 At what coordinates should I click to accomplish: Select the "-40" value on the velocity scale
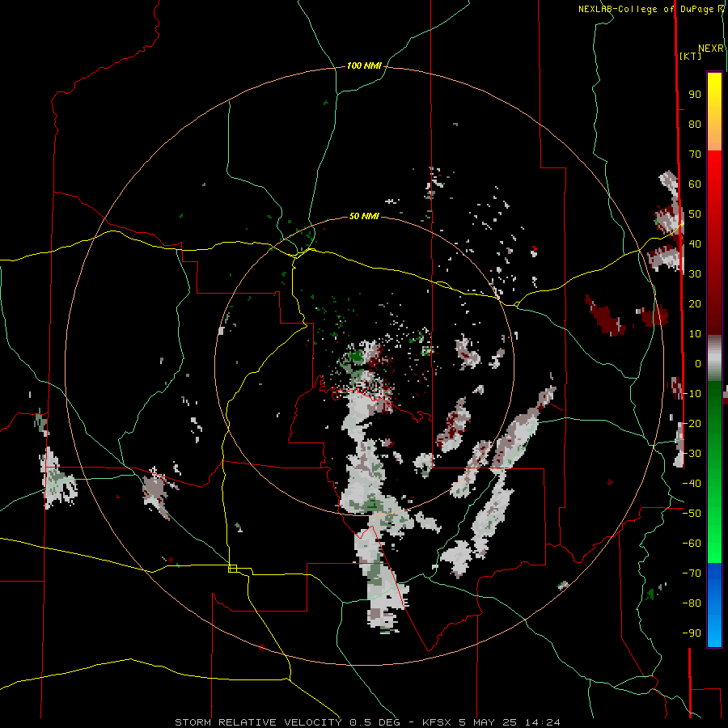(692, 484)
